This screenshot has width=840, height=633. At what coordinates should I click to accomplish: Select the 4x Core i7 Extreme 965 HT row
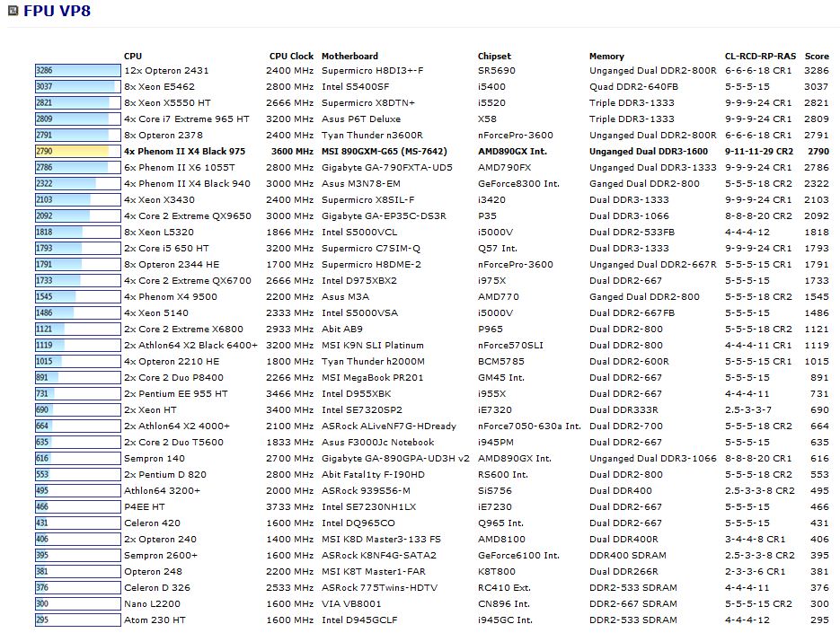tap(186, 119)
